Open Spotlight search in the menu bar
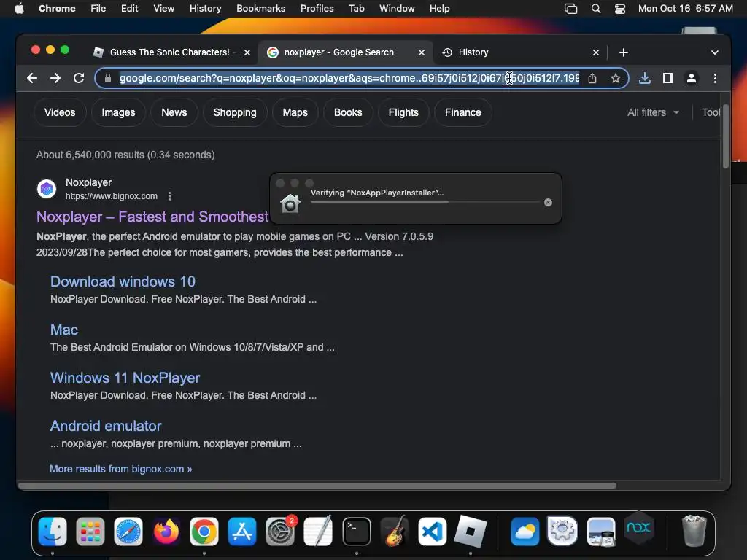 tap(595, 9)
